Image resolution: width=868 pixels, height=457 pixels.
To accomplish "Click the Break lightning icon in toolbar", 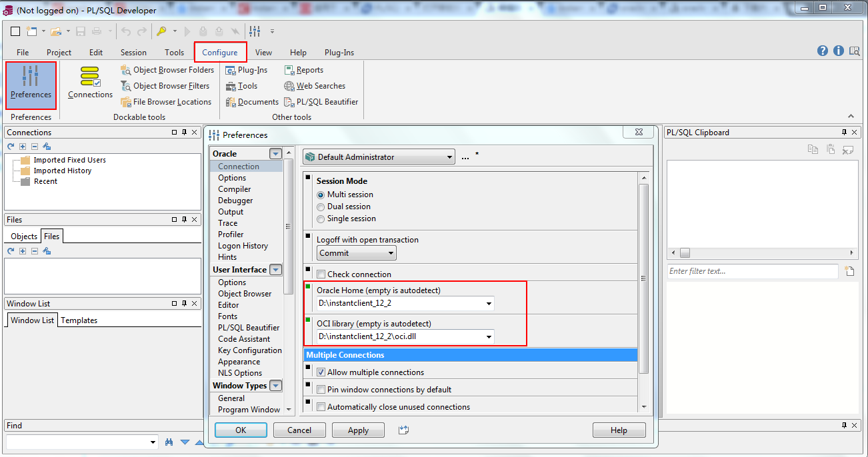I will point(235,31).
